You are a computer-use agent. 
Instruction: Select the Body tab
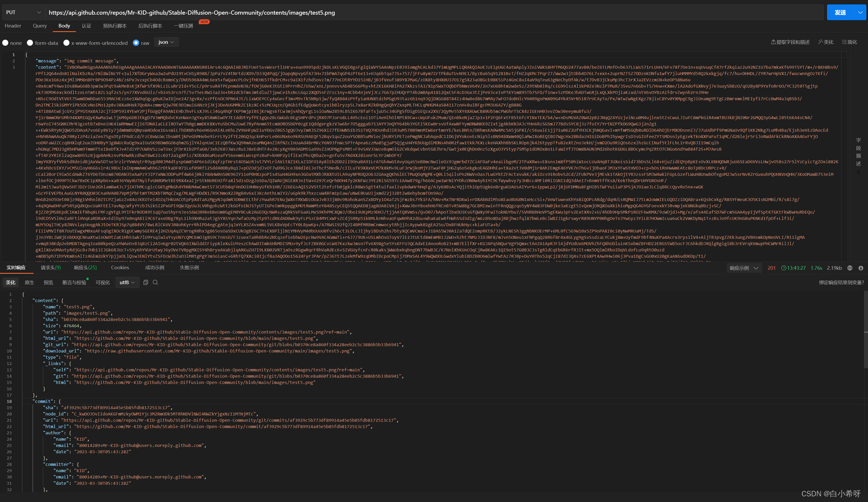[64, 26]
